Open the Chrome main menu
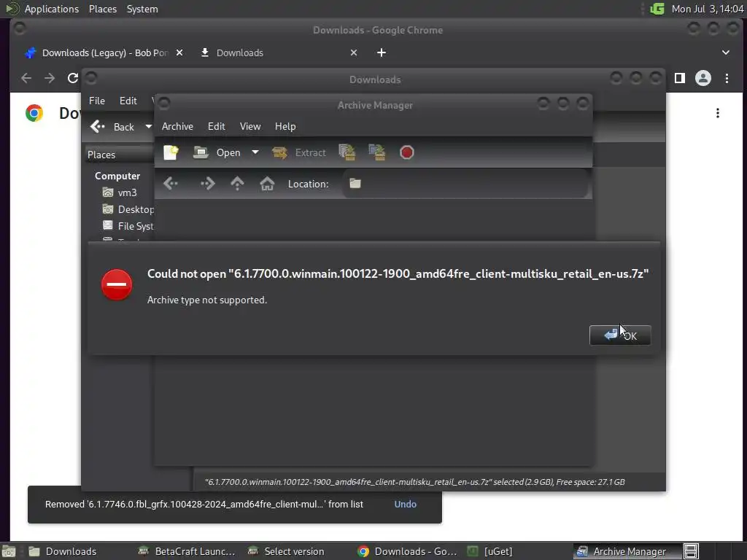 [727, 78]
